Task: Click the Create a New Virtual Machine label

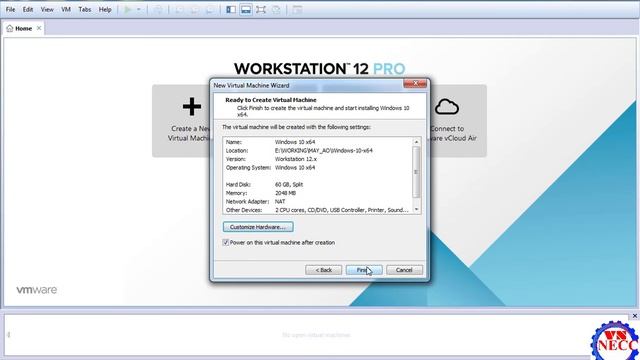Action: [189, 133]
